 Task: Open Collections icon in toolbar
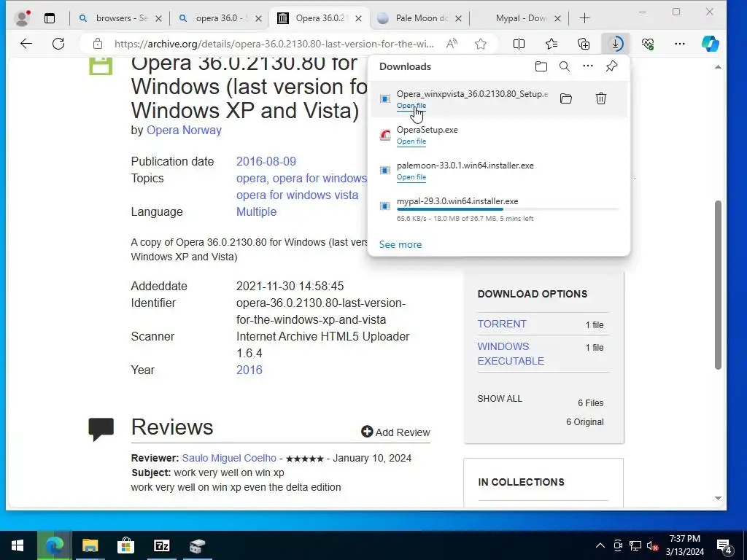coord(584,44)
